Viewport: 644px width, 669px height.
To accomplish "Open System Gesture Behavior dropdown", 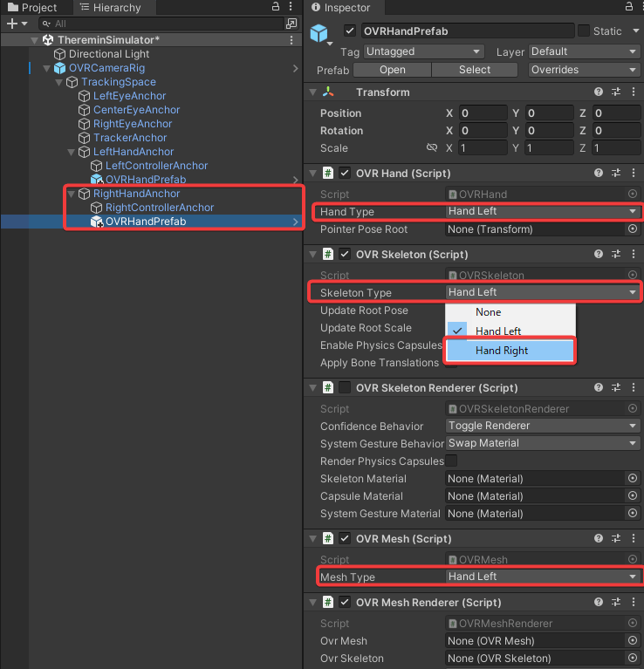I will click(x=543, y=443).
